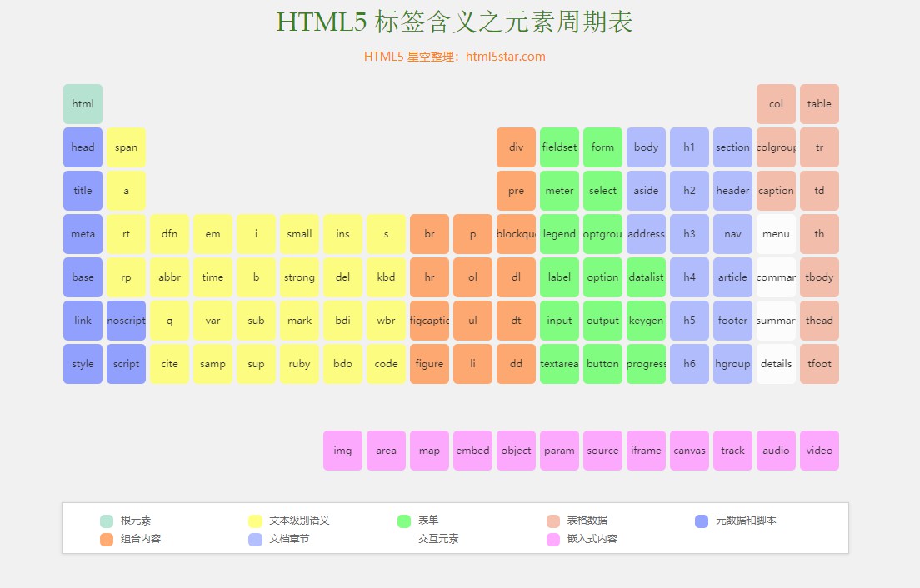
Task: Click the h6 tile
Action: pos(689,364)
